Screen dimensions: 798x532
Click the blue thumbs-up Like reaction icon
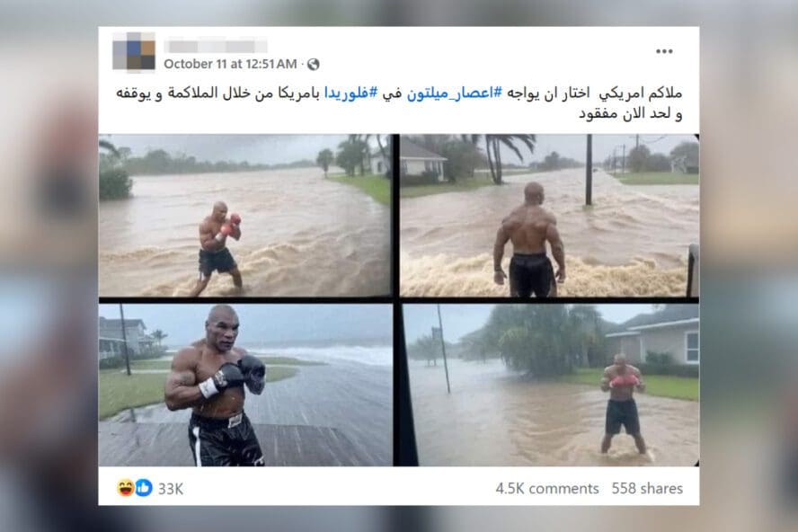coord(144,488)
